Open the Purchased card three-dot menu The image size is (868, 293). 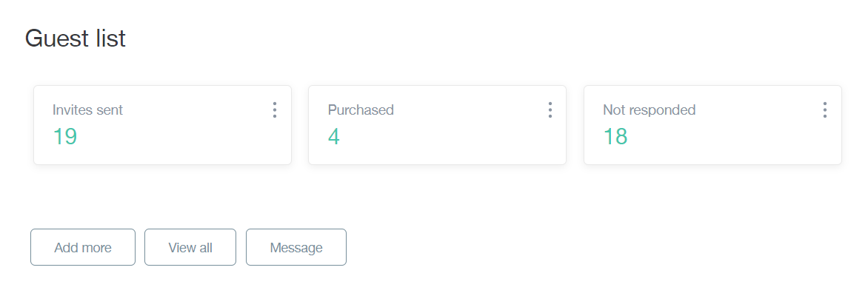550,110
